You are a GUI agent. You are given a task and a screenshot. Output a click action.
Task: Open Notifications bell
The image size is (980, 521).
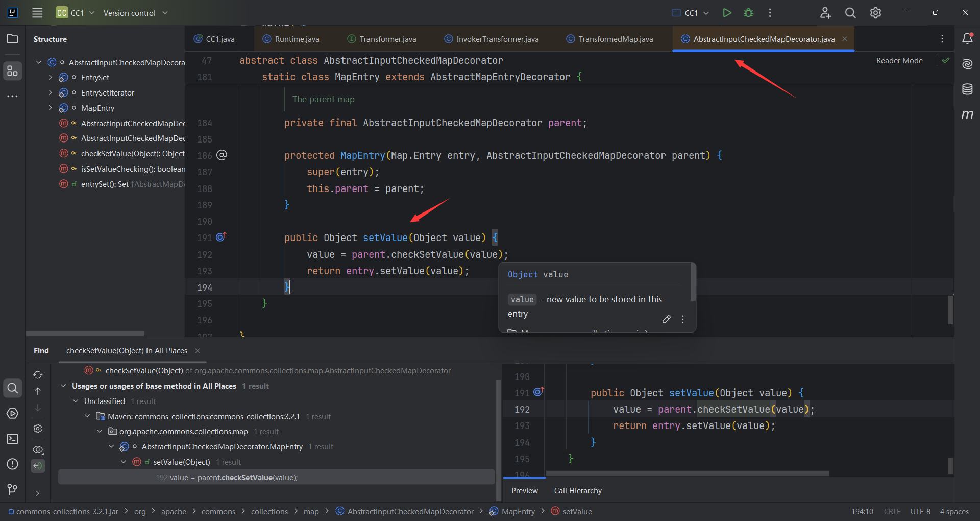coord(967,38)
